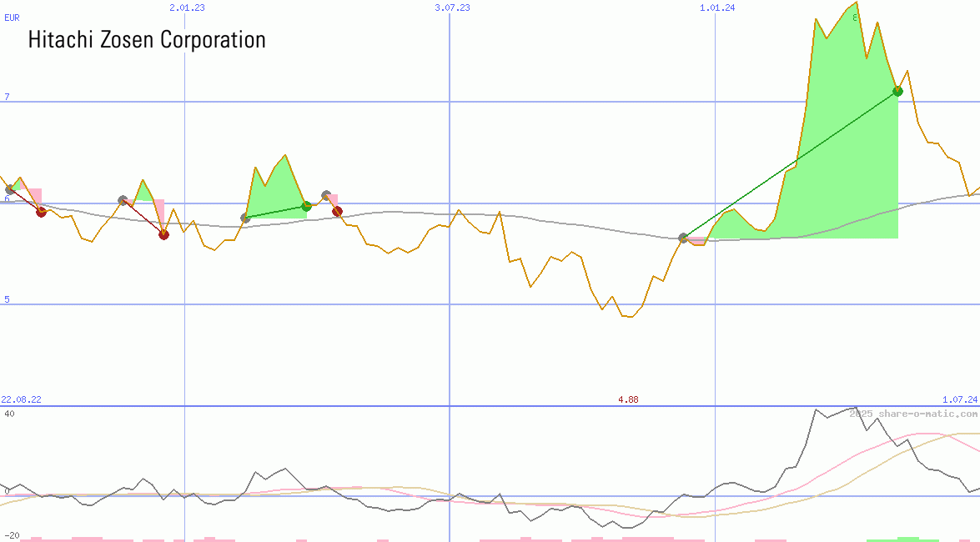Click the red 4.88 low value label
The width and height of the screenshot is (980, 542).
(x=628, y=399)
